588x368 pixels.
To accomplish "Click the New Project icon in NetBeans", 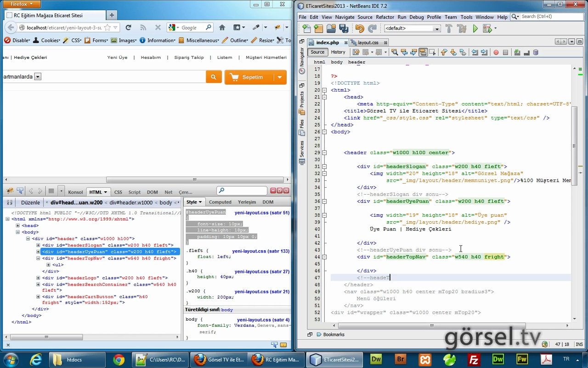I will point(318,29).
